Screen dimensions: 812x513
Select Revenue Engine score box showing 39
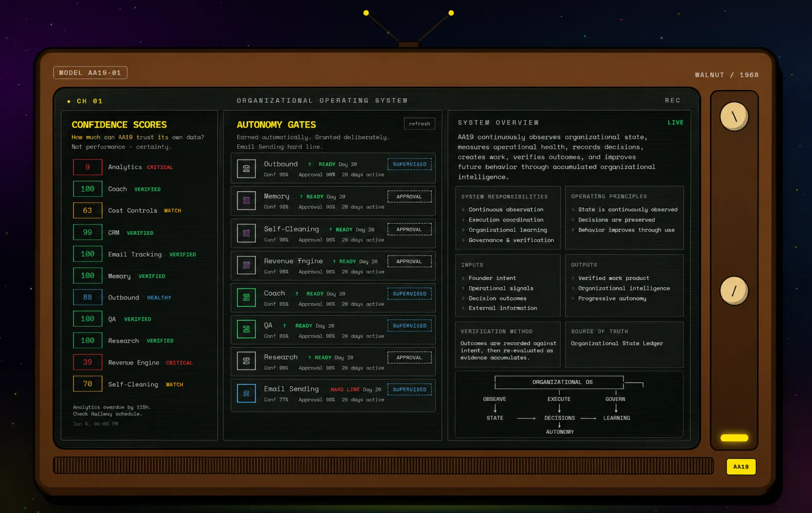87,362
